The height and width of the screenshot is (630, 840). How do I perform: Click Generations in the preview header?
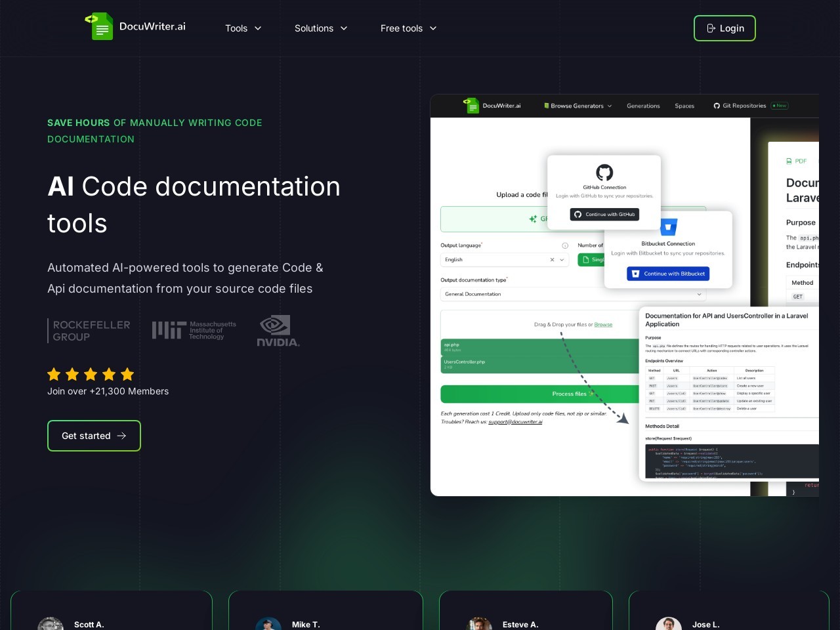tap(643, 106)
